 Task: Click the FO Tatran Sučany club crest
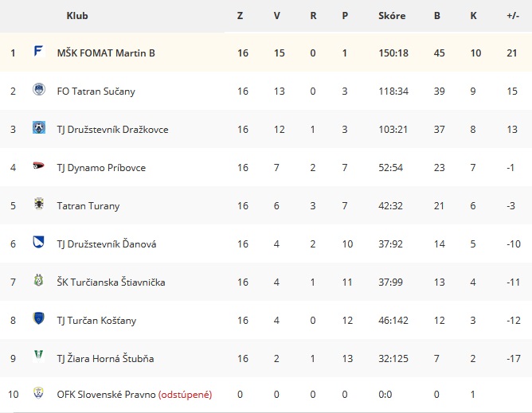click(x=39, y=89)
